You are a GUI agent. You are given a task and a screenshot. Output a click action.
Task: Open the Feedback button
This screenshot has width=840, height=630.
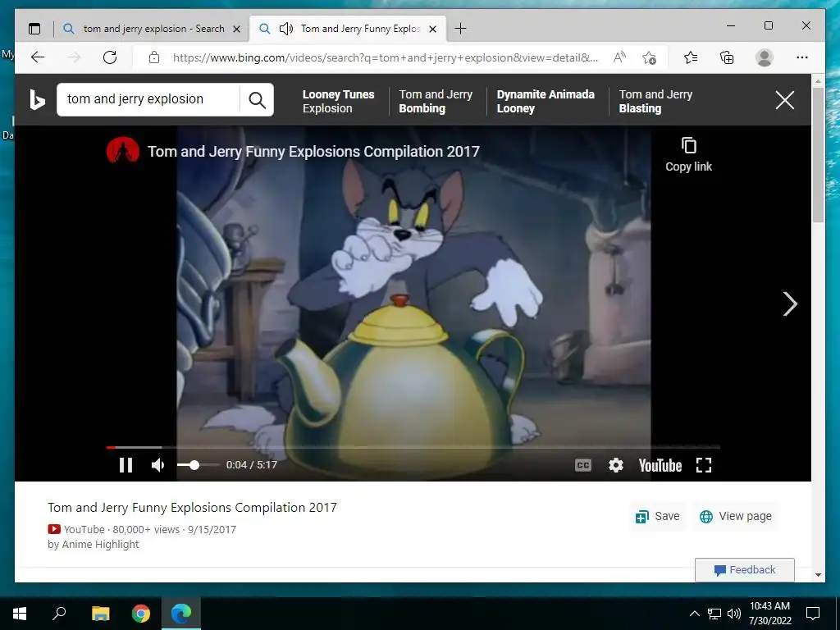point(745,570)
